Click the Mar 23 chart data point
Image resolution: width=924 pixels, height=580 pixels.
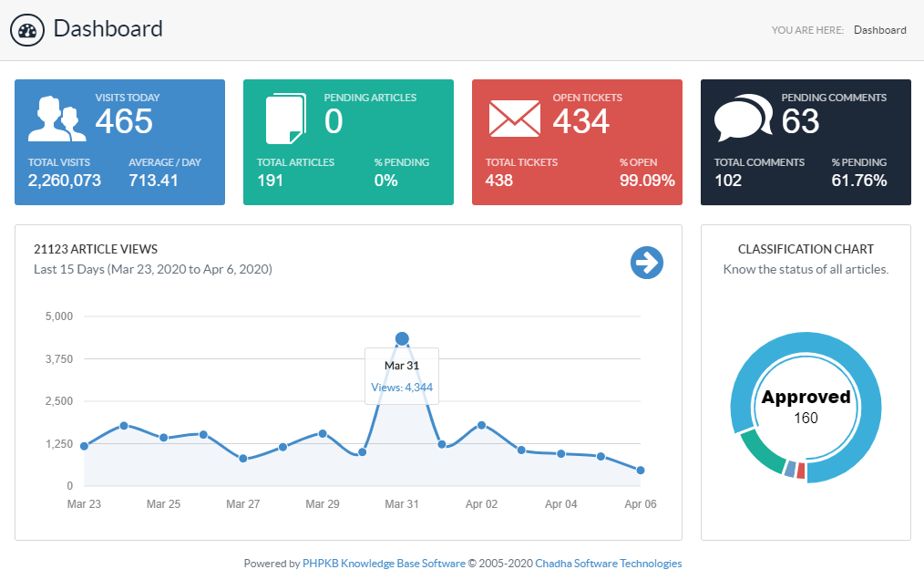pyautogui.click(x=84, y=446)
